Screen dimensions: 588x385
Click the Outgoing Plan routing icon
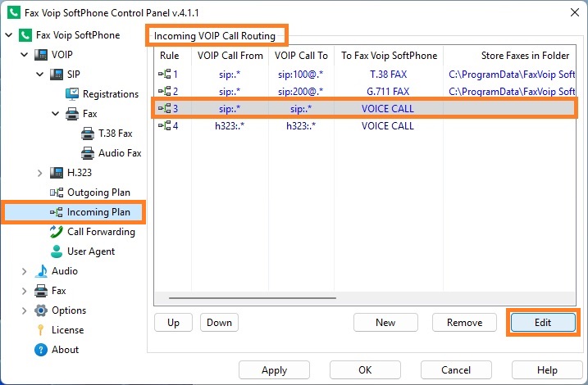tap(57, 192)
